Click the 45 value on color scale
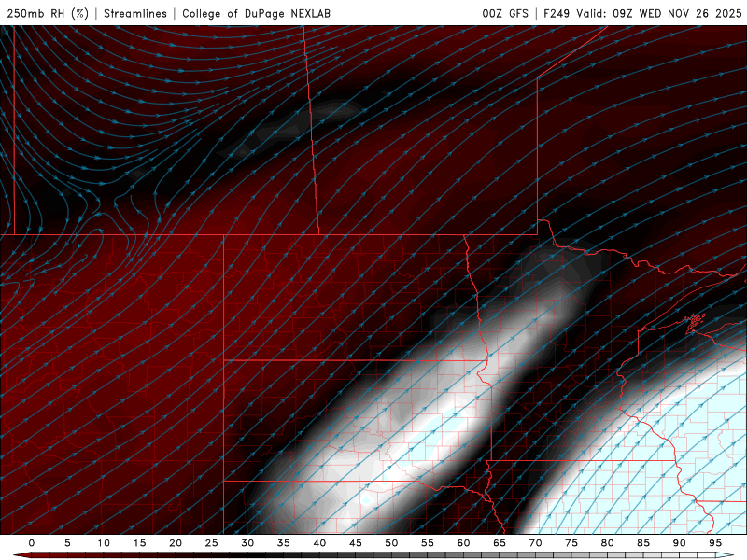Screen dimensions: 747x560 pyautogui.click(x=356, y=543)
